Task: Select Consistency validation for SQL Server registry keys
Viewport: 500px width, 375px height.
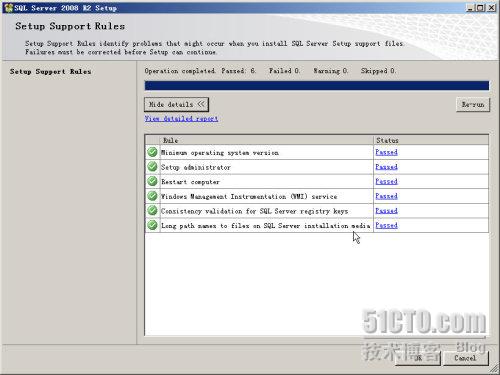Action: 254,211
